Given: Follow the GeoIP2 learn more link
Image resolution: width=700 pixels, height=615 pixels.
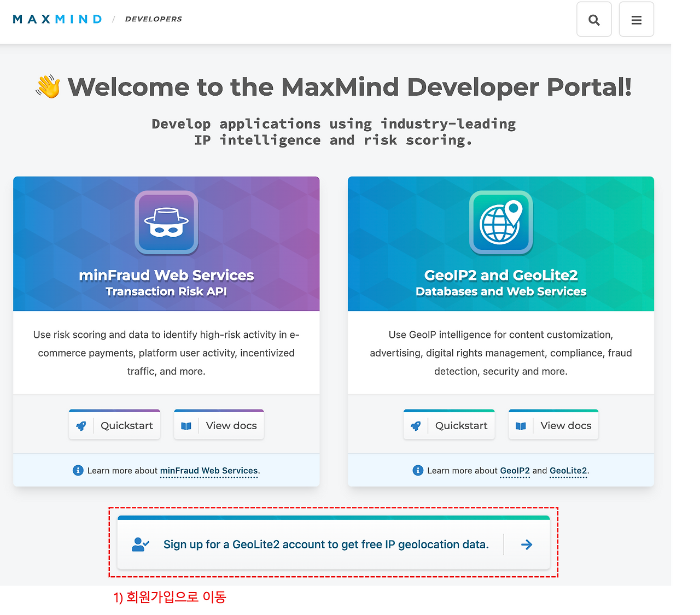Looking at the screenshot, I should coord(515,471).
